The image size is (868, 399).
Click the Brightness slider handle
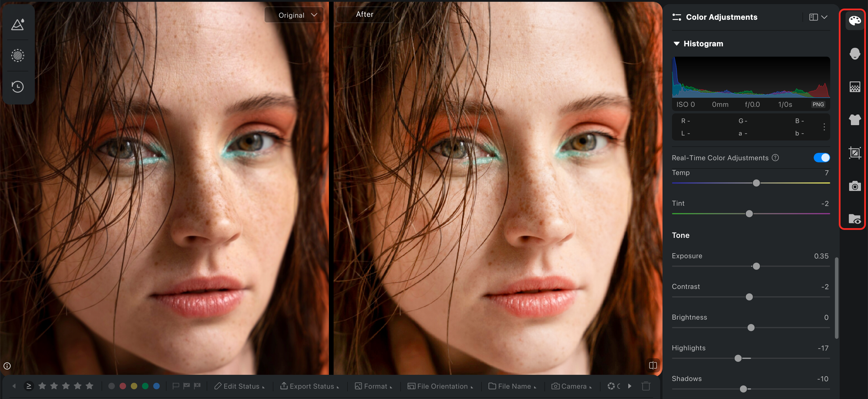pos(751,327)
